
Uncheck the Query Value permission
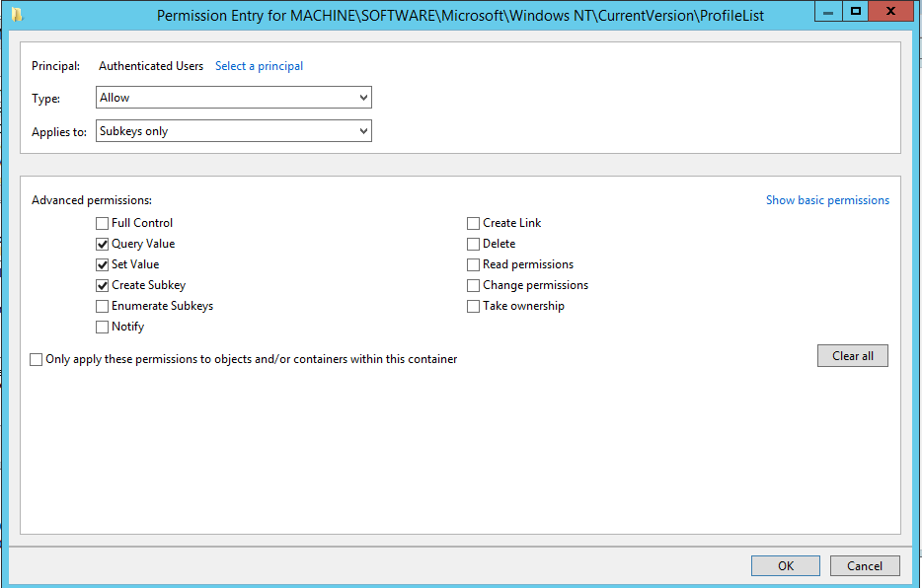tap(102, 244)
